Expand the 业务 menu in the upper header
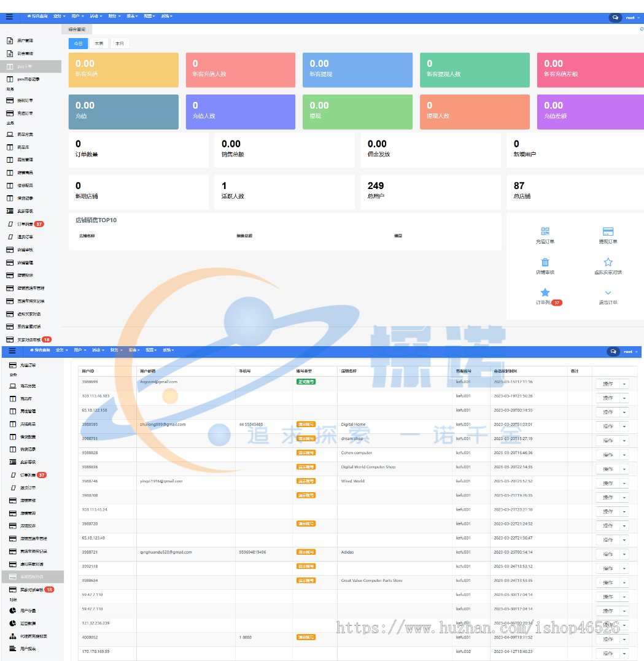This screenshot has height=661, width=644. [60, 17]
